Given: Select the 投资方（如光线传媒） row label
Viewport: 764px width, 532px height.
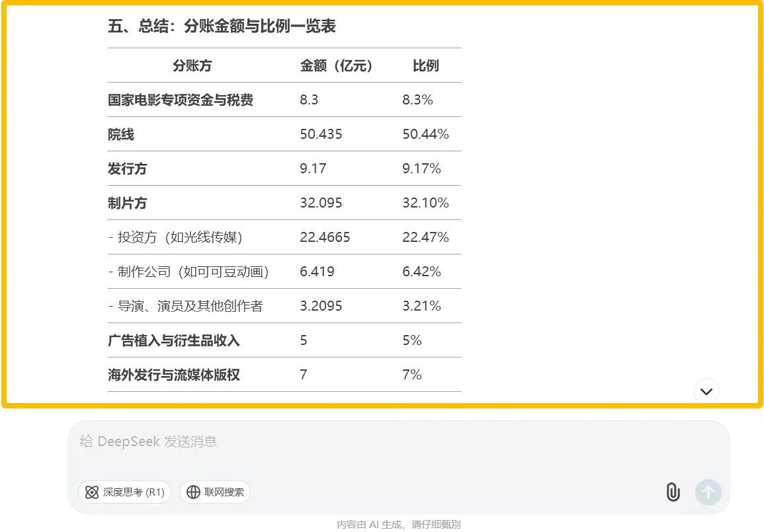Looking at the screenshot, I should [x=175, y=237].
